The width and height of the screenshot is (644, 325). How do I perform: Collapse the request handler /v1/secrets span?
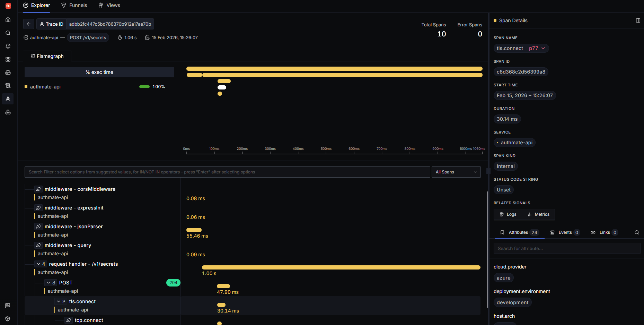pos(38,264)
